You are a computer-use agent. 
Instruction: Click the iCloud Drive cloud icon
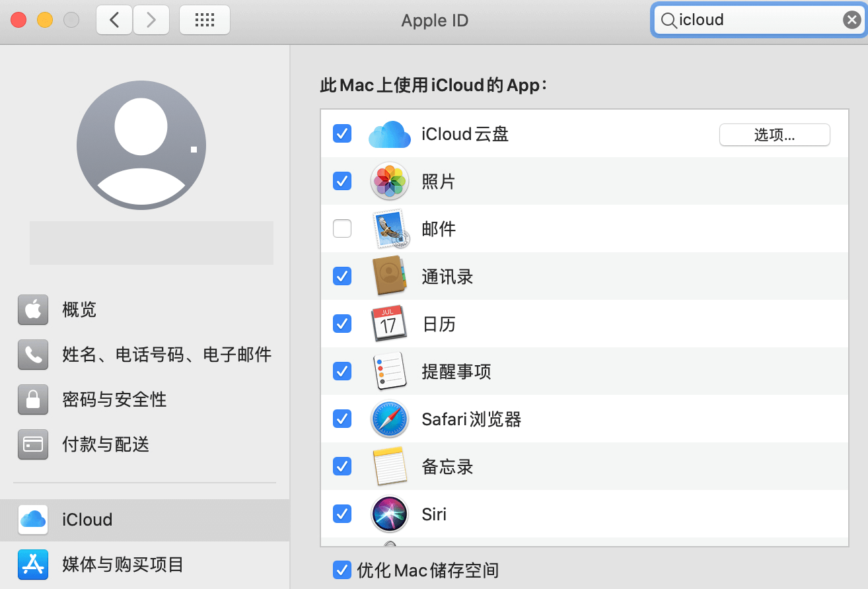[x=390, y=135]
